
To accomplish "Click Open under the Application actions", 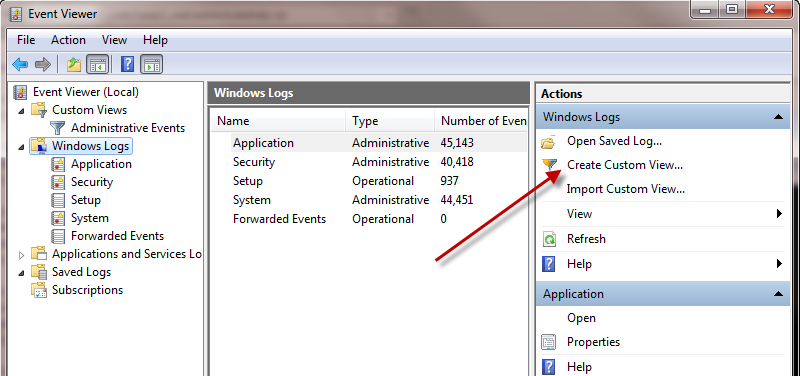I will pos(581,318).
